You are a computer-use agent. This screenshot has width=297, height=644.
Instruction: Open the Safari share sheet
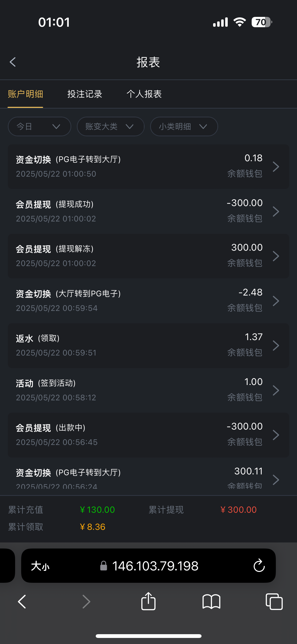[x=148, y=602]
